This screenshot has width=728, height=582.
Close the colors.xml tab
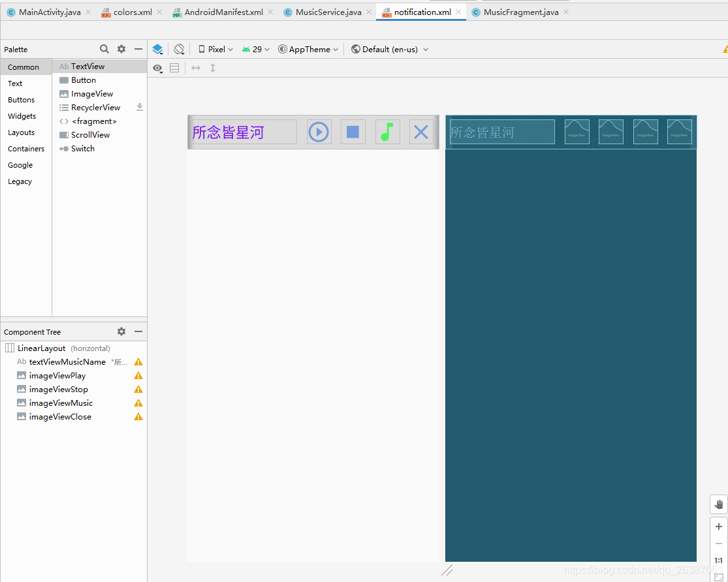click(159, 12)
